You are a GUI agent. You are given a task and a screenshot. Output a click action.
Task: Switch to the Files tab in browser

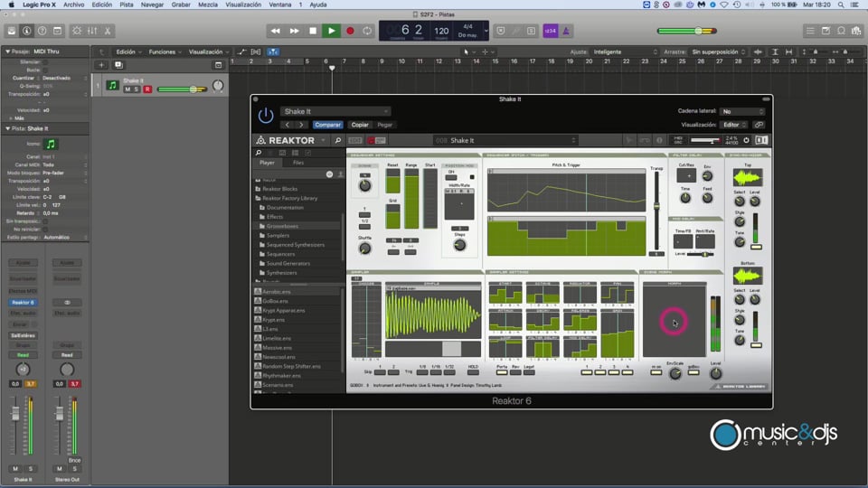[298, 163]
